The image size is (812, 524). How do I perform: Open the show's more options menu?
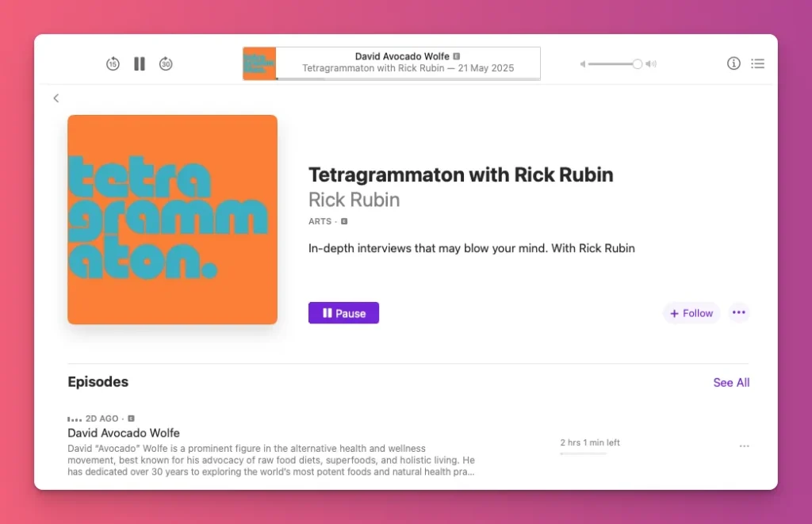point(739,313)
